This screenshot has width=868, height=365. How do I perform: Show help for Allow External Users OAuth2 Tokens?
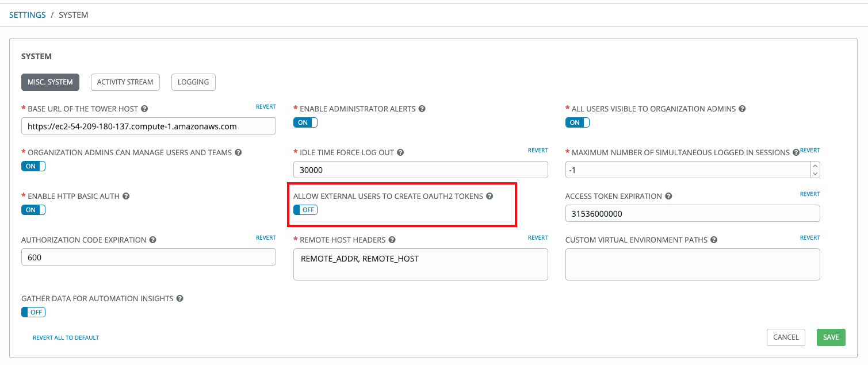(x=490, y=196)
